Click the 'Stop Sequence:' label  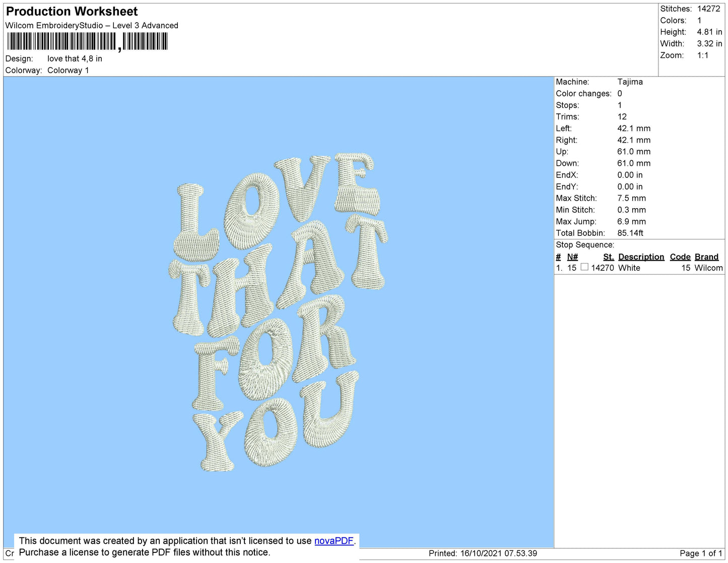click(585, 244)
